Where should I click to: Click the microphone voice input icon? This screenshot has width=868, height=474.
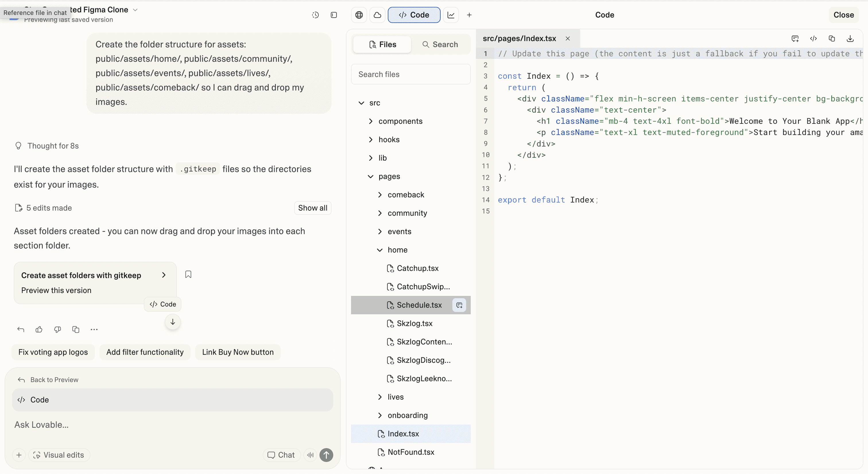point(310,455)
